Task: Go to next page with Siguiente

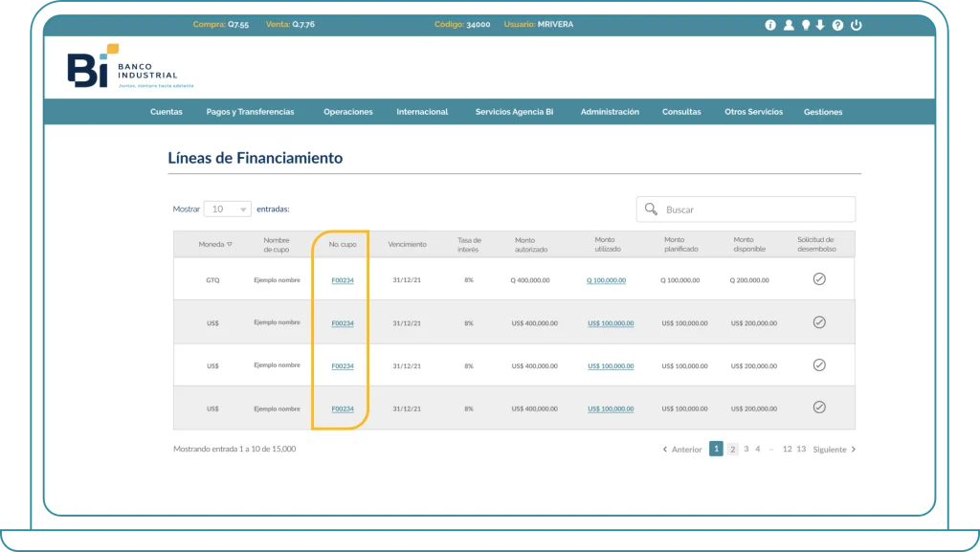Action: [x=834, y=449]
